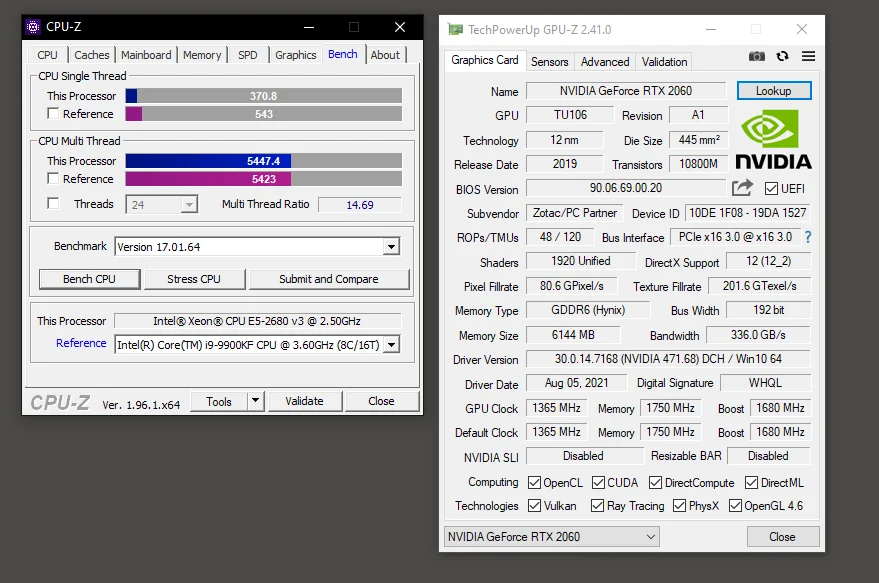Click the Bench CPU button
This screenshot has height=583, width=879.
pos(90,279)
